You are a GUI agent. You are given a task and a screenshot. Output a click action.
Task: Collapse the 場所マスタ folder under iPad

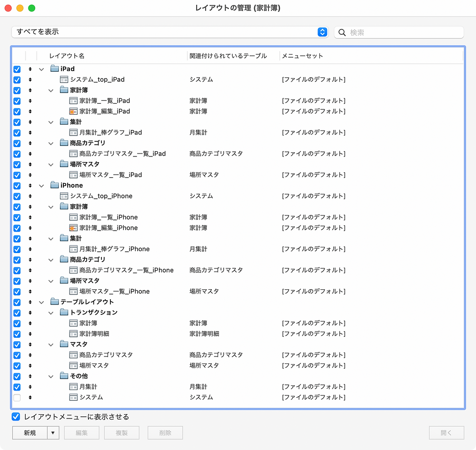51,165
